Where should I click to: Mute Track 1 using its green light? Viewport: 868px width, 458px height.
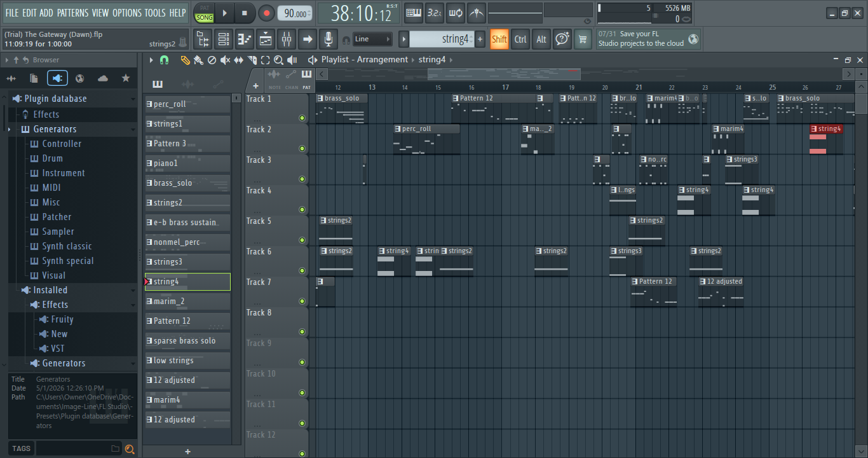tap(302, 118)
